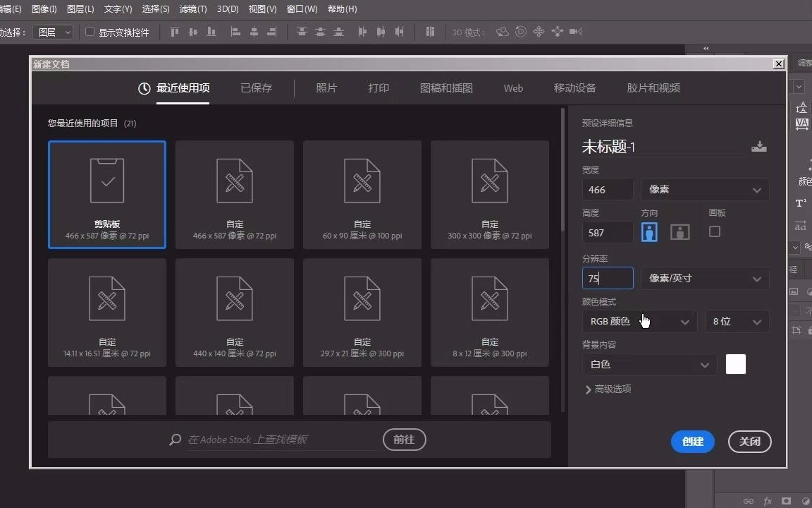The height and width of the screenshot is (508, 812).
Task: Select the 剪贴板 preset thumbnail
Action: pyautogui.click(x=106, y=195)
